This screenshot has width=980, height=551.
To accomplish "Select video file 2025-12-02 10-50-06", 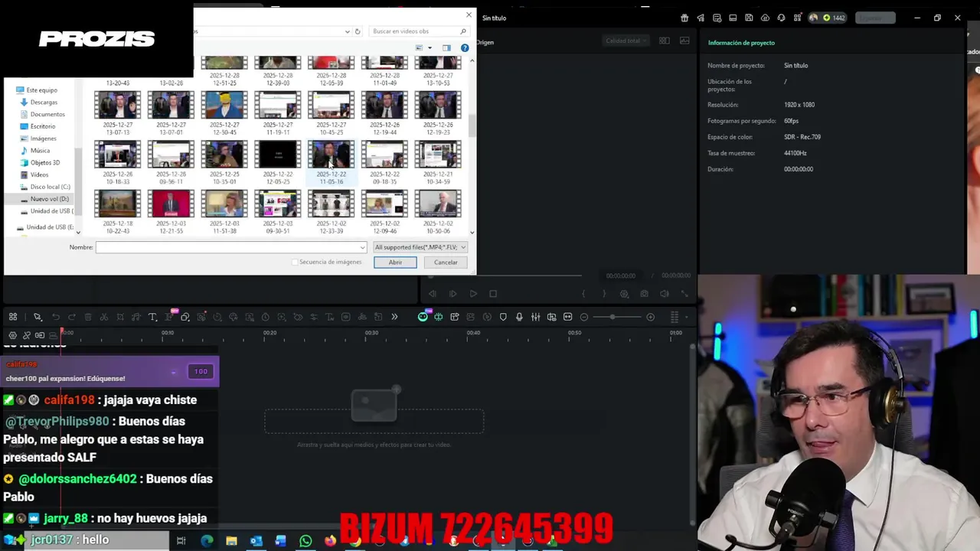I will [438, 212].
